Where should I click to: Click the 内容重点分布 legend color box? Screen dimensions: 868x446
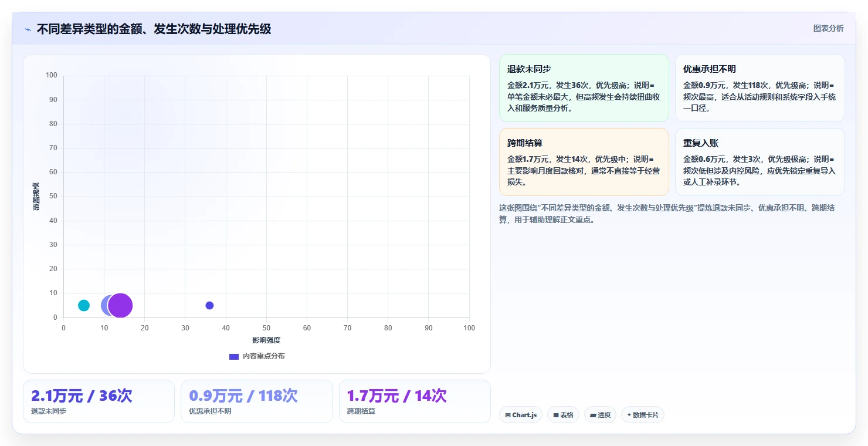pos(233,356)
